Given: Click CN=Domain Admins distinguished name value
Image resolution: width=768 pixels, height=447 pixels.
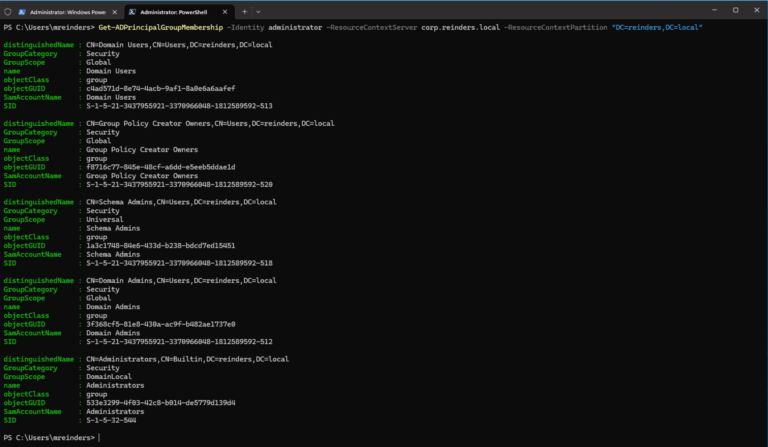Looking at the screenshot, I should (181, 281).
